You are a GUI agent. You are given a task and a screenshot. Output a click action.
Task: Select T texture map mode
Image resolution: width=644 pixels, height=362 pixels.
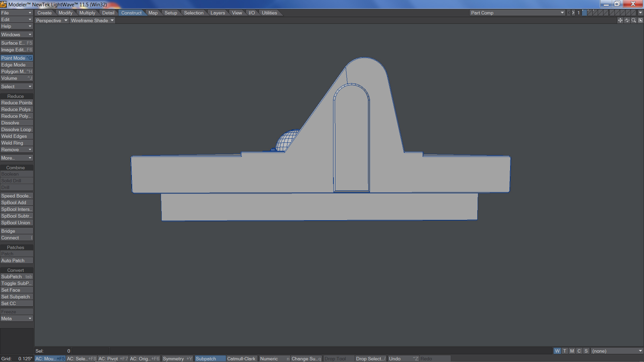click(x=565, y=351)
